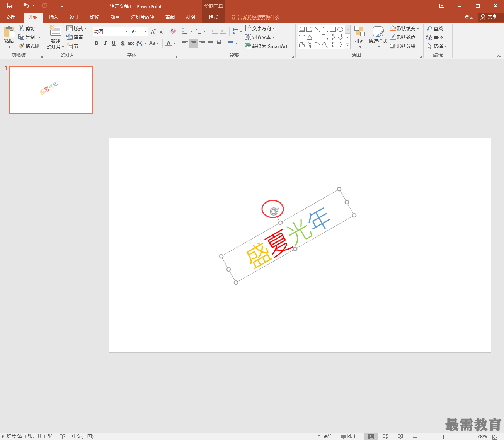Image resolution: width=504 pixels, height=440 pixels.
Task: Select the oval shape in the shapes gallery
Action: [x=340, y=29]
